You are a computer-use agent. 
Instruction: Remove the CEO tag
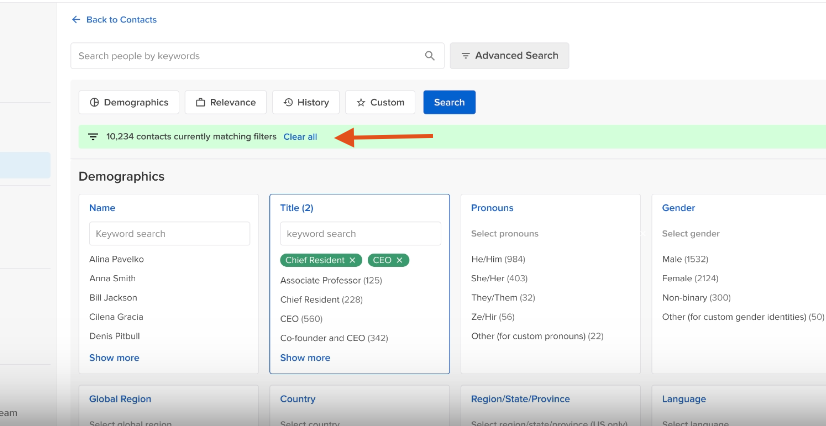click(x=399, y=260)
